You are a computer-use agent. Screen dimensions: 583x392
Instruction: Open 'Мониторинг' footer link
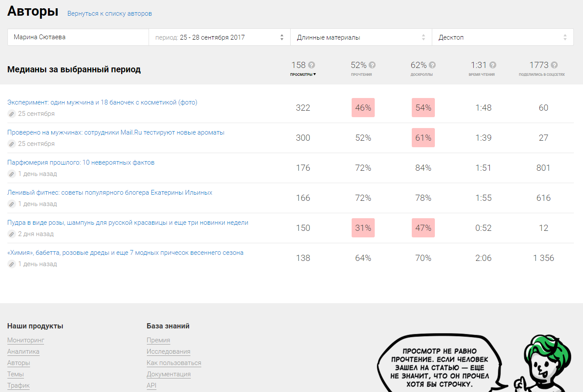pyautogui.click(x=26, y=340)
